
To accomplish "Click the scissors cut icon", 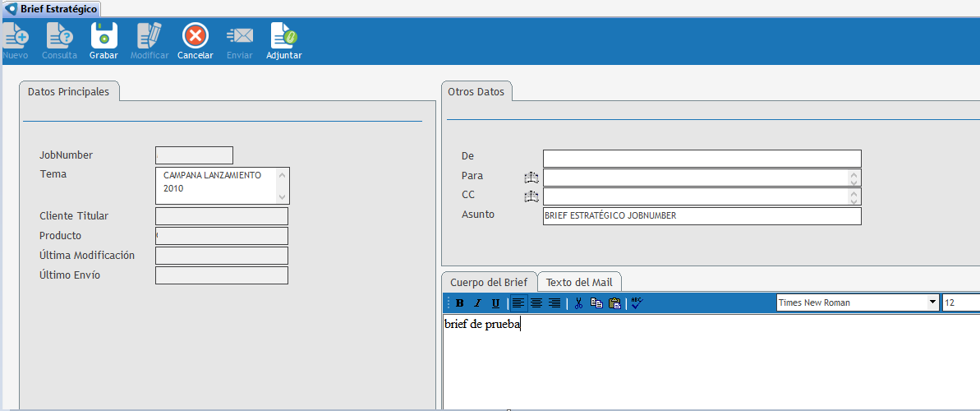I will click(578, 303).
